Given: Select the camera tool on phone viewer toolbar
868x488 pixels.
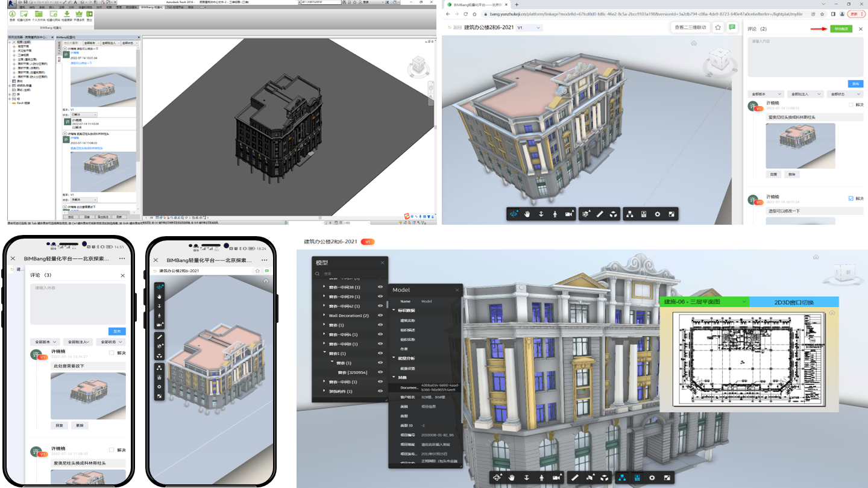Looking at the screenshot, I should (160, 325).
